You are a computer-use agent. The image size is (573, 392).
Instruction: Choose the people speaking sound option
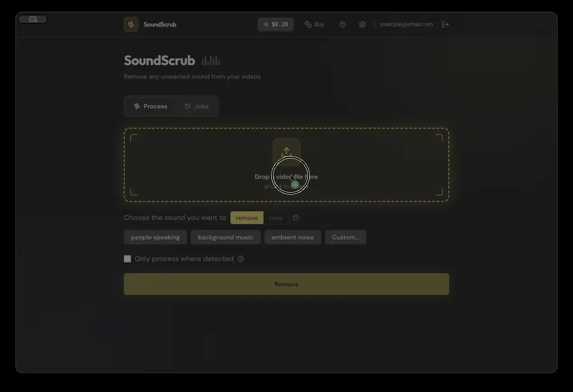click(x=155, y=237)
